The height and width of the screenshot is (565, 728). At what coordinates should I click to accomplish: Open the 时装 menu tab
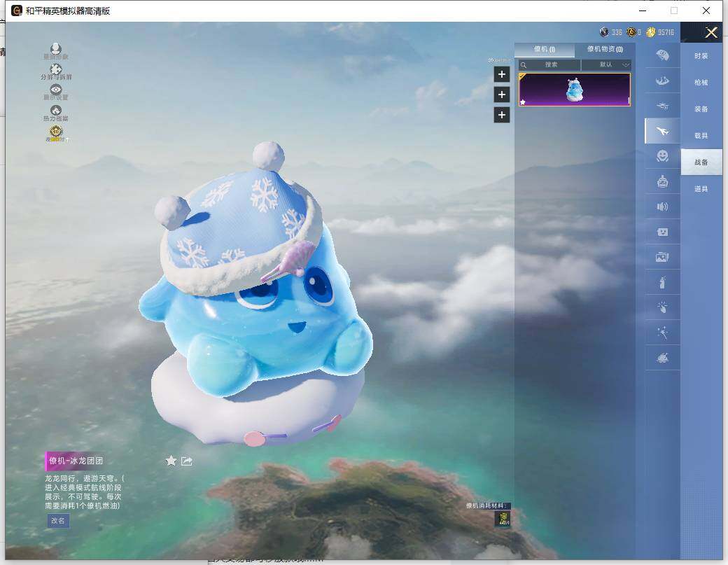[x=701, y=56]
